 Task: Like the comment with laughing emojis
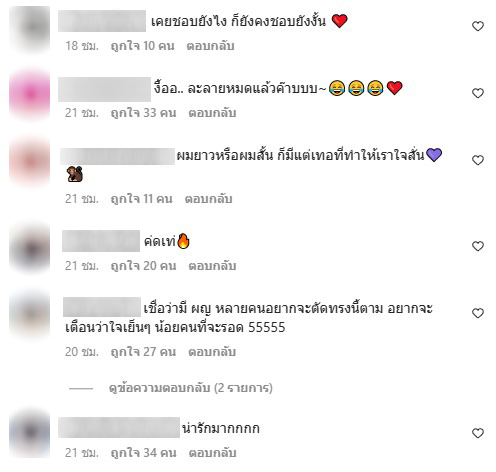pyautogui.click(x=478, y=93)
